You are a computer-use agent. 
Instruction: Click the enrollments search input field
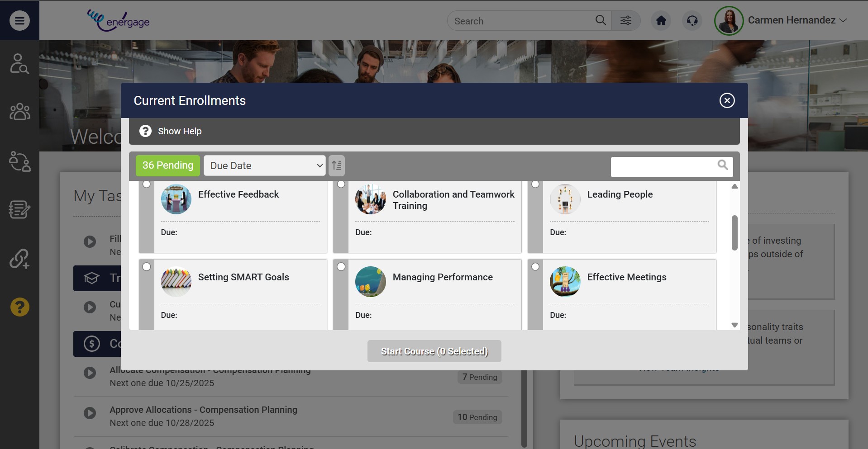click(x=663, y=167)
